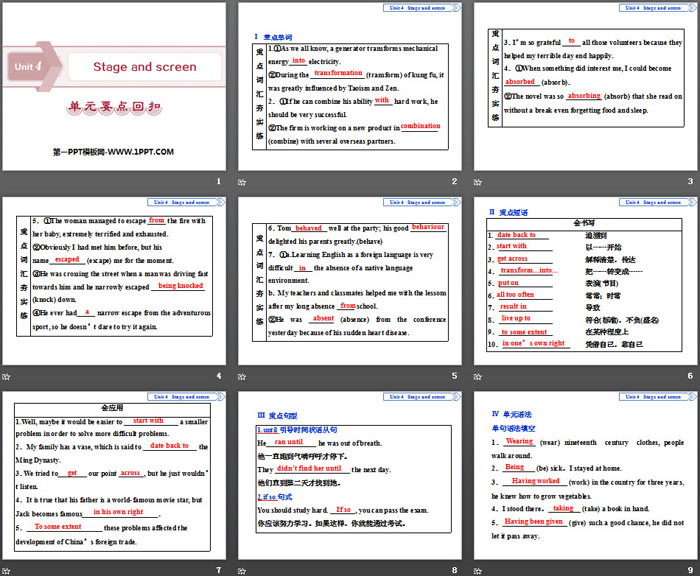Click the animation star icon under slide 1

tap(7, 181)
